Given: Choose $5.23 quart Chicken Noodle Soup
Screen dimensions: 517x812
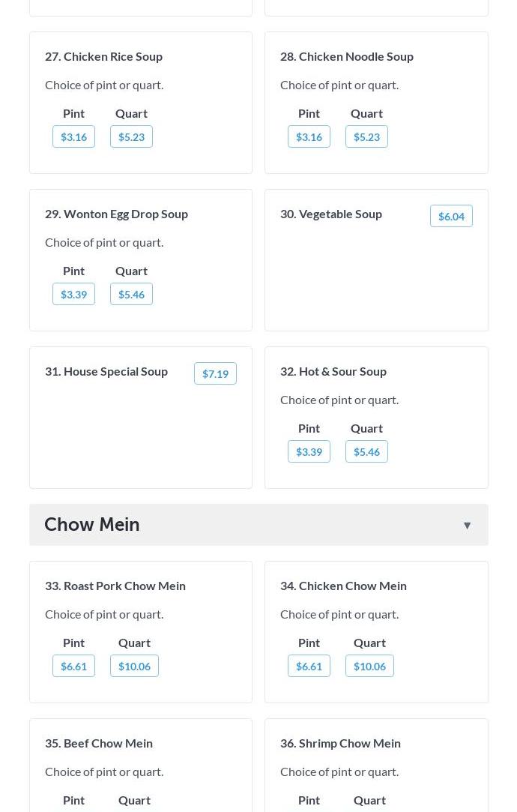Looking at the screenshot, I should (x=366, y=136).
